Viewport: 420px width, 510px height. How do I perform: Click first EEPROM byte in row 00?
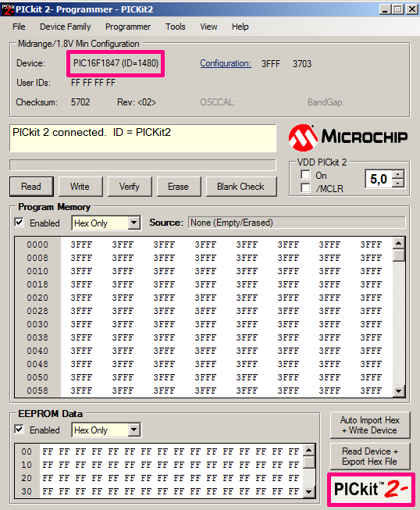(48, 451)
